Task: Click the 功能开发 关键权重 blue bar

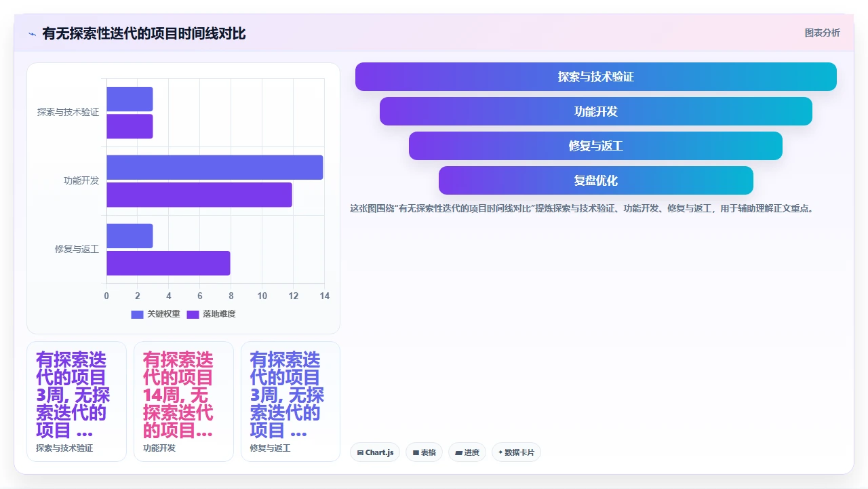Action: coord(215,168)
